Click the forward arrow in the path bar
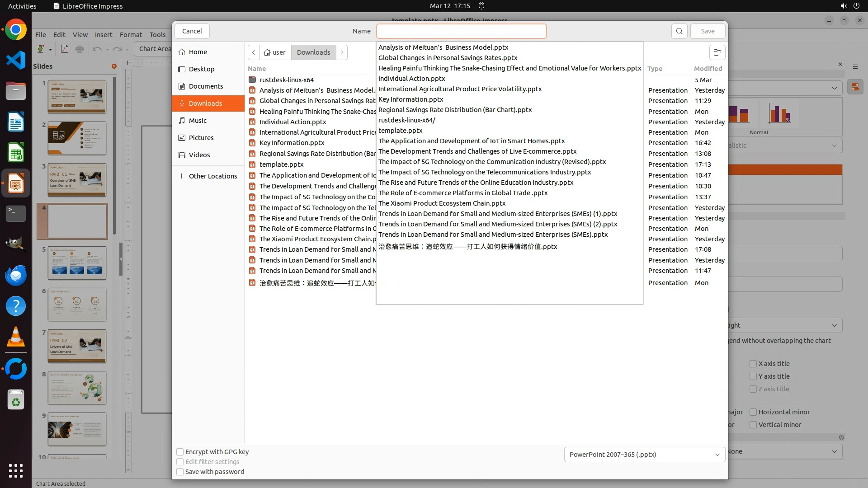The image size is (868, 488). tap(342, 52)
